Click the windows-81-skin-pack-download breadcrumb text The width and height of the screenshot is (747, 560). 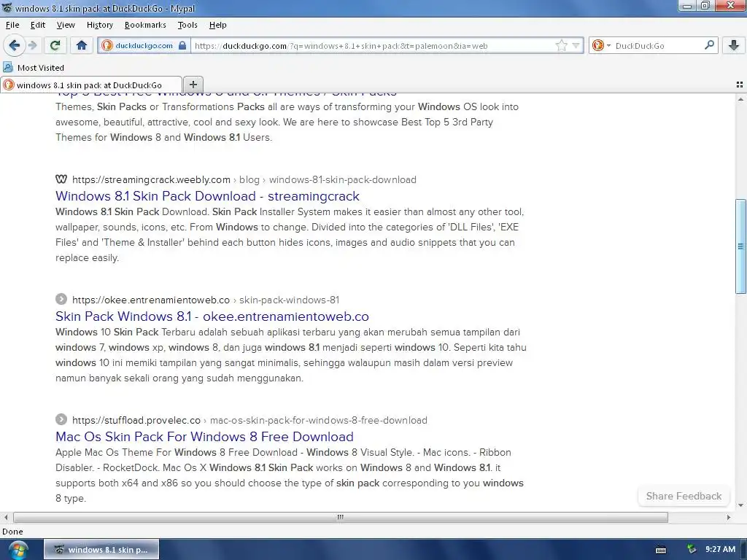[x=343, y=179]
